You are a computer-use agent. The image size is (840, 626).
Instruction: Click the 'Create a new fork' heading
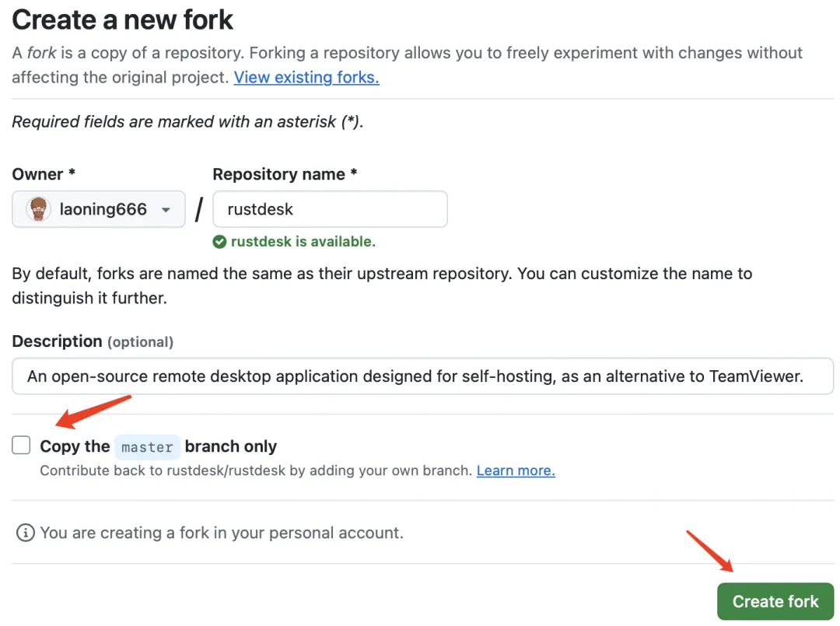[x=123, y=19]
